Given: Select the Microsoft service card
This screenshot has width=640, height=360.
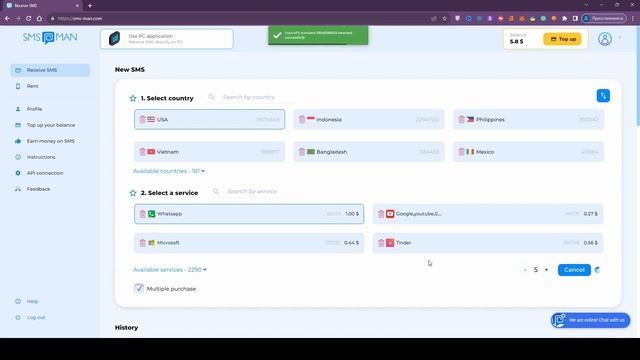Looking at the screenshot, I should pyautogui.click(x=249, y=243).
